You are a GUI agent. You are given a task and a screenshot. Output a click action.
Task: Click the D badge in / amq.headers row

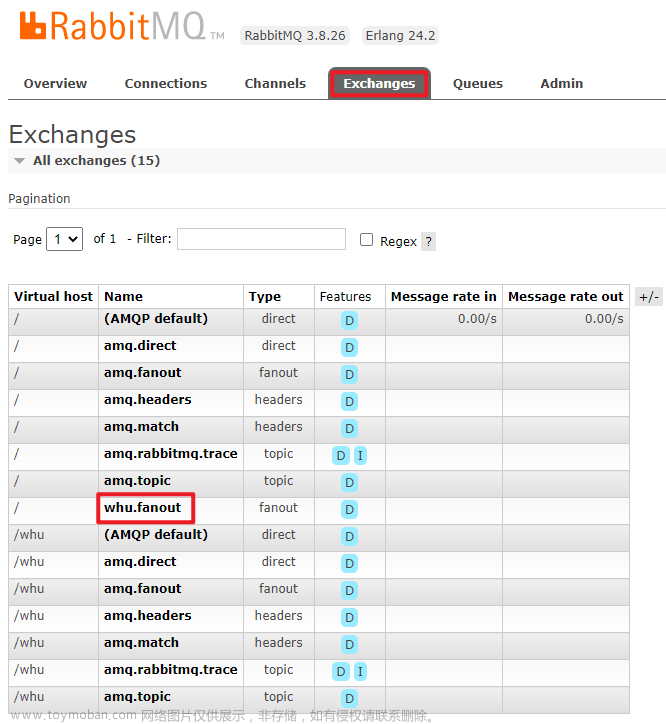point(349,401)
